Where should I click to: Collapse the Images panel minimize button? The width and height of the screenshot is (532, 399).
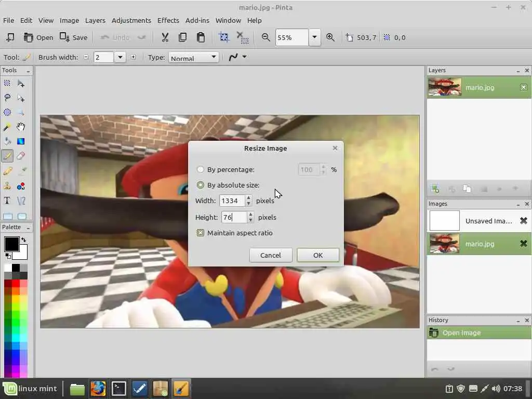pyautogui.click(x=518, y=204)
